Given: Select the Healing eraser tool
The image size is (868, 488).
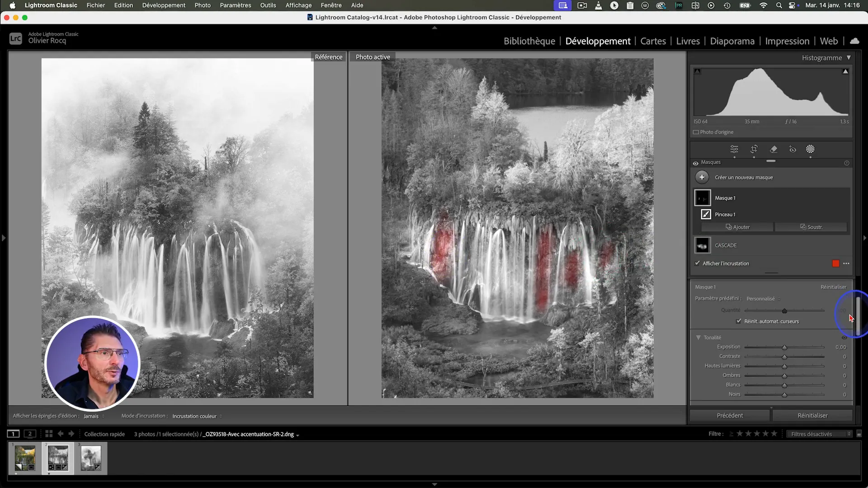Looking at the screenshot, I should [x=774, y=149].
